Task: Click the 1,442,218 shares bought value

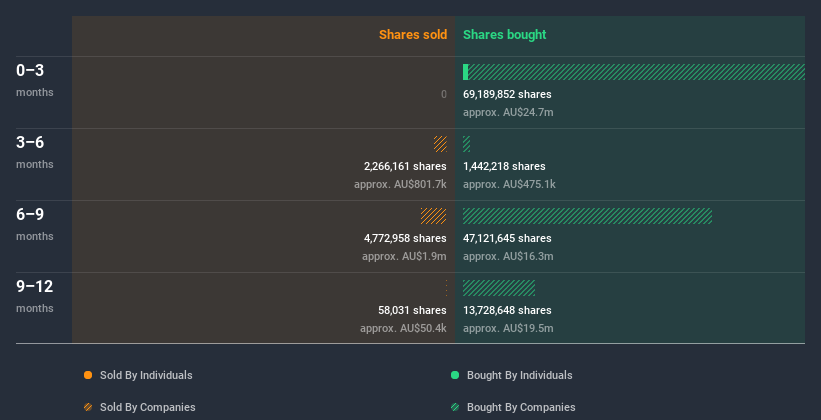Action: pyautogui.click(x=504, y=167)
